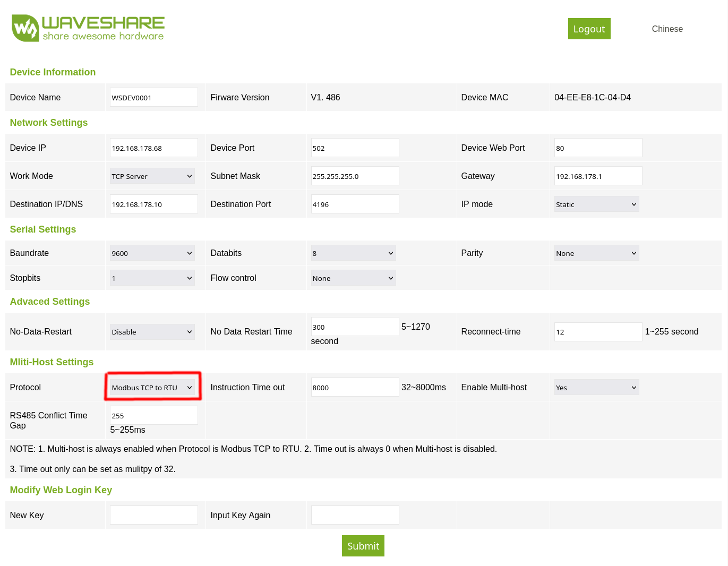Switch language via the Chinese link
Viewport: 728px width, 566px height.
[667, 29]
